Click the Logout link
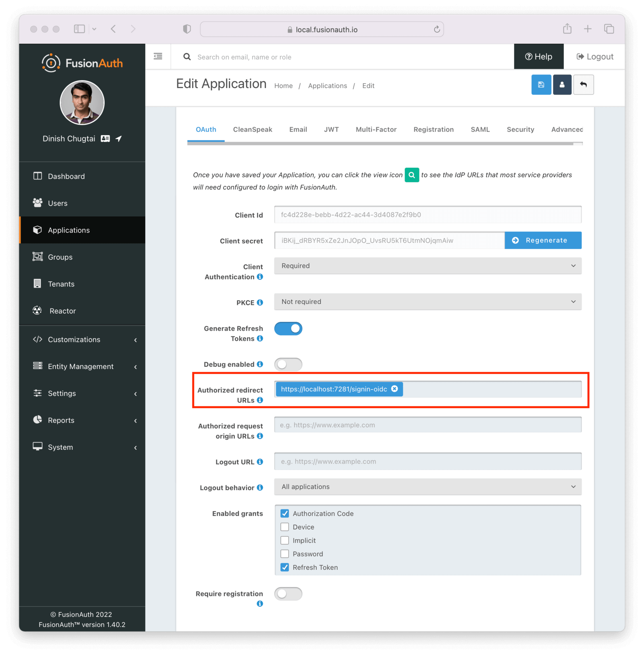Screen dimensions: 644x655 (595, 57)
